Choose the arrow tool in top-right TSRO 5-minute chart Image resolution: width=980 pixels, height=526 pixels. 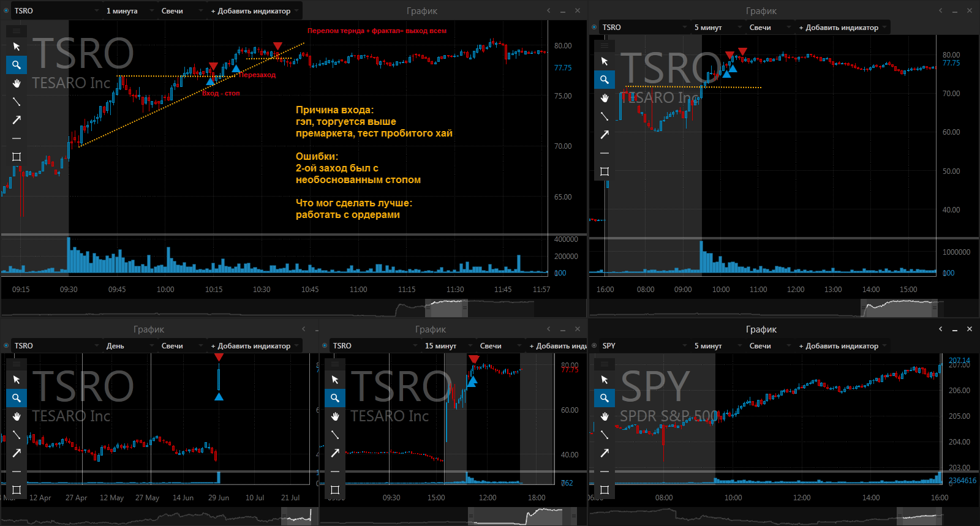tap(605, 135)
